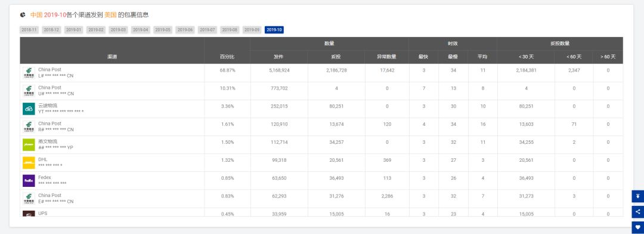Click the 13,674 delivered cell
Screen dimensions: 644x234
336,124
